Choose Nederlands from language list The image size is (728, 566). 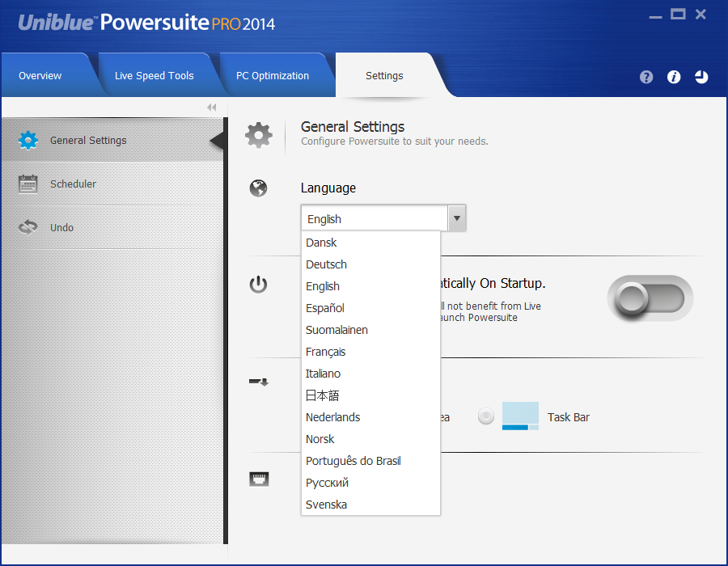coord(370,417)
